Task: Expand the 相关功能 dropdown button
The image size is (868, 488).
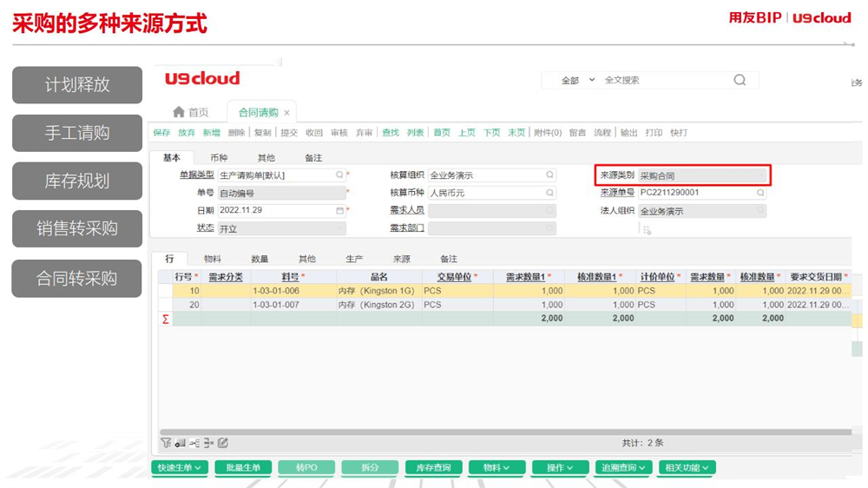Action: (687, 467)
